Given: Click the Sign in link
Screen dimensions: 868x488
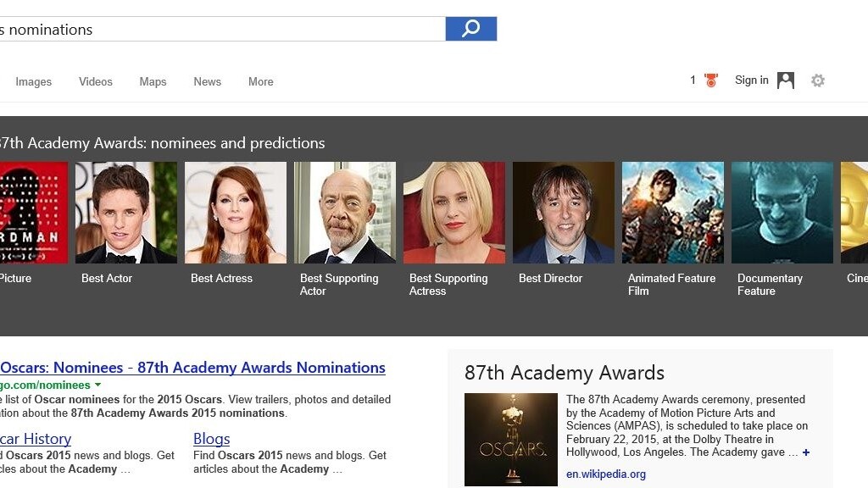Looking at the screenshot, I should click(x=751, y=80).
